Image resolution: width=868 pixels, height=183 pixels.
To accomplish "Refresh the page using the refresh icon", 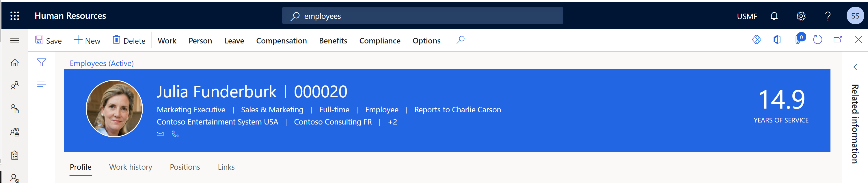I will coord(817,40).
